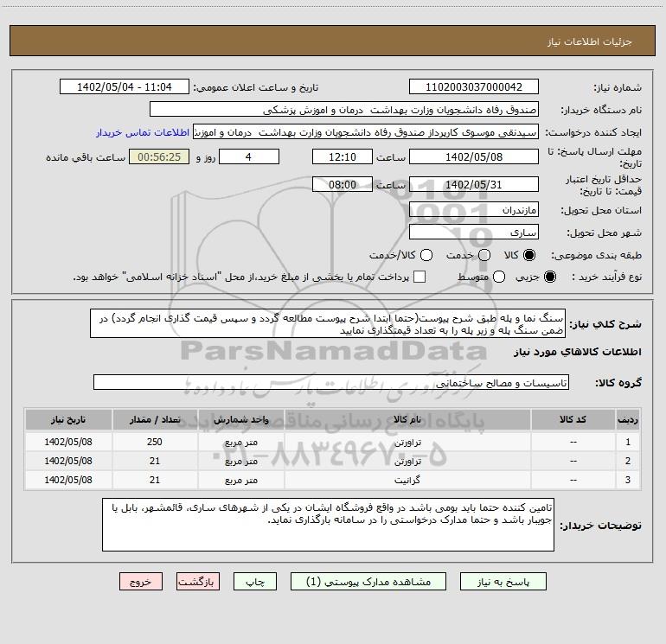Click the چاپ print button
The image size is (666, 644).
click(255, 582)
